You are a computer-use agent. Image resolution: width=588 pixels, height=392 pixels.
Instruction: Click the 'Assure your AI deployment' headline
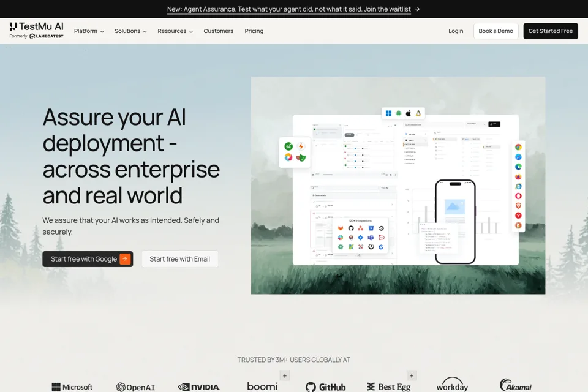tap(131, 156)
